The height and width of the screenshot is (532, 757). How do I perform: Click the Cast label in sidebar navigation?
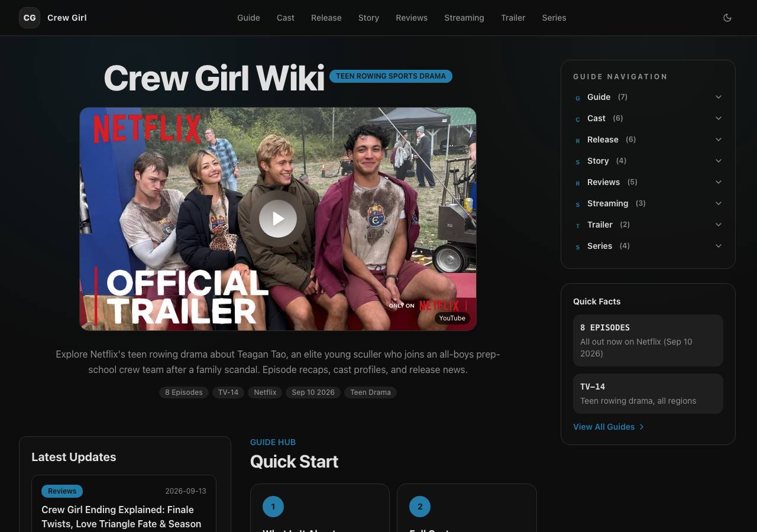pyautogui.click(x=596, y=118)
